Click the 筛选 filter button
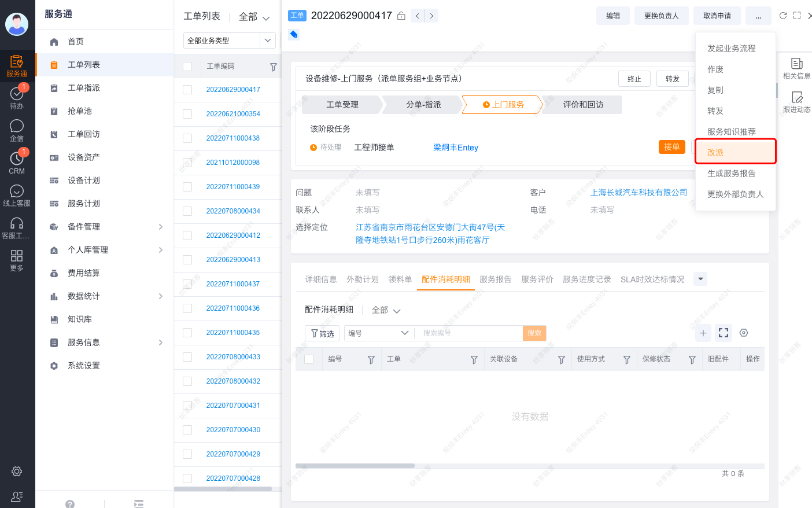 (322, 333)
